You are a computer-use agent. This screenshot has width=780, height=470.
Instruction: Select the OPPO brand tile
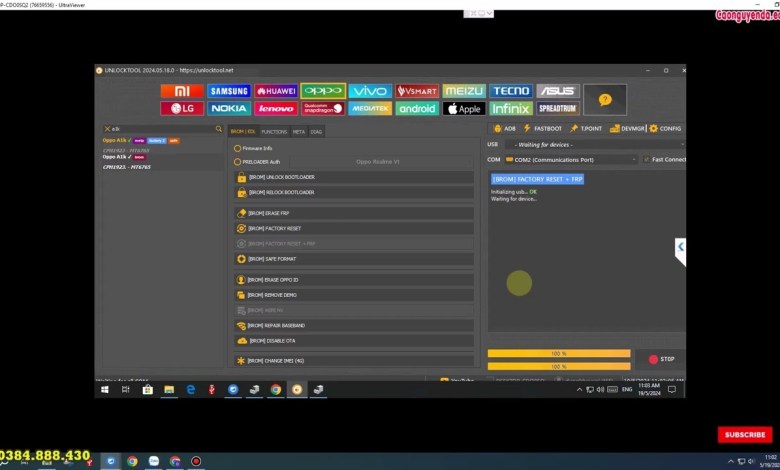(x=323, y=91)
